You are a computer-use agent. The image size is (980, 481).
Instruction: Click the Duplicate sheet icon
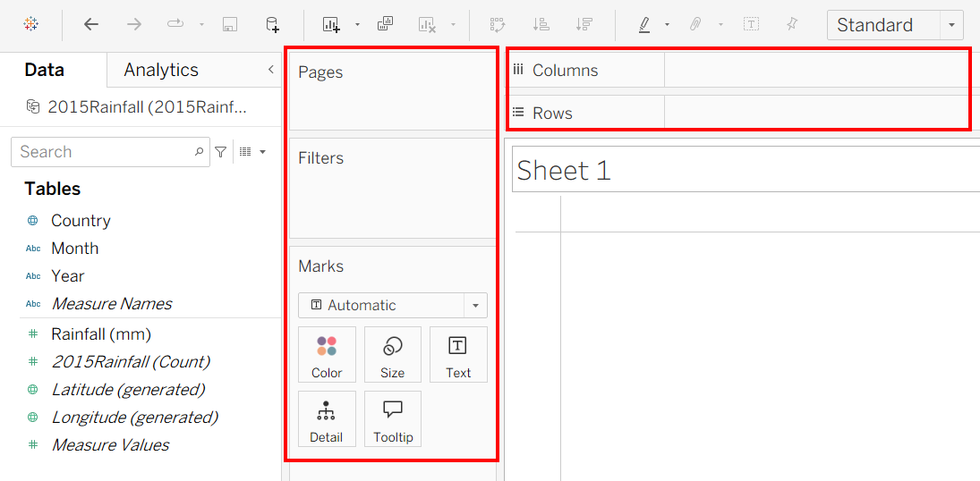[x=385, y=24]
